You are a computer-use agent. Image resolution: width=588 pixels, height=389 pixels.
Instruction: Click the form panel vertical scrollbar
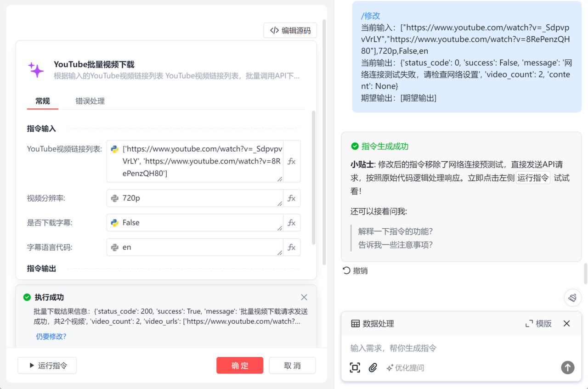(314, 177)
